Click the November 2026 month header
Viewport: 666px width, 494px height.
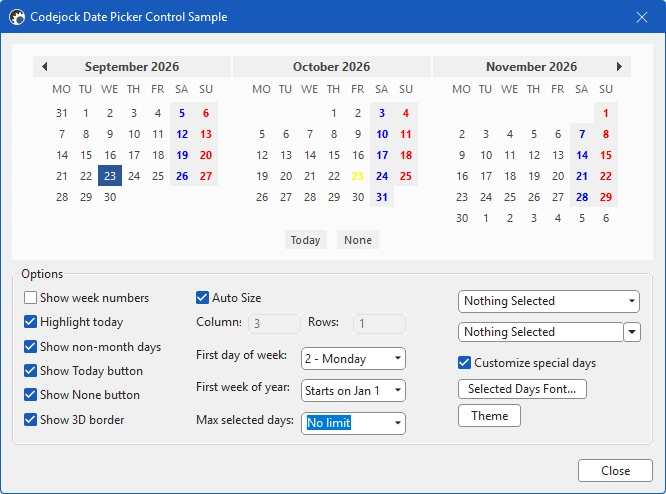(531, 67)
